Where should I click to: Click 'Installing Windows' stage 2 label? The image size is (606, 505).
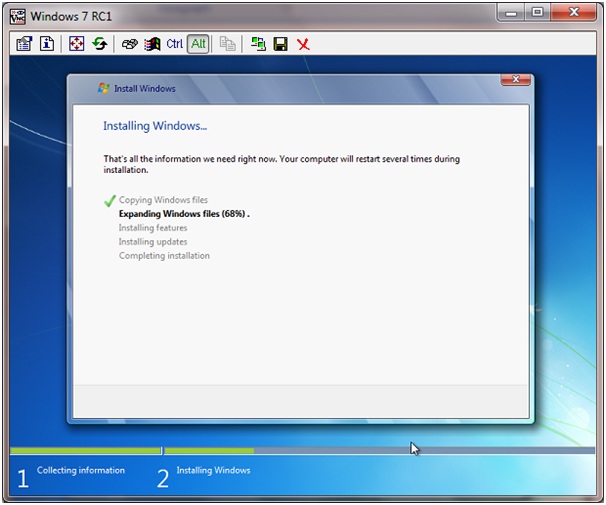[x=213, y=470]
